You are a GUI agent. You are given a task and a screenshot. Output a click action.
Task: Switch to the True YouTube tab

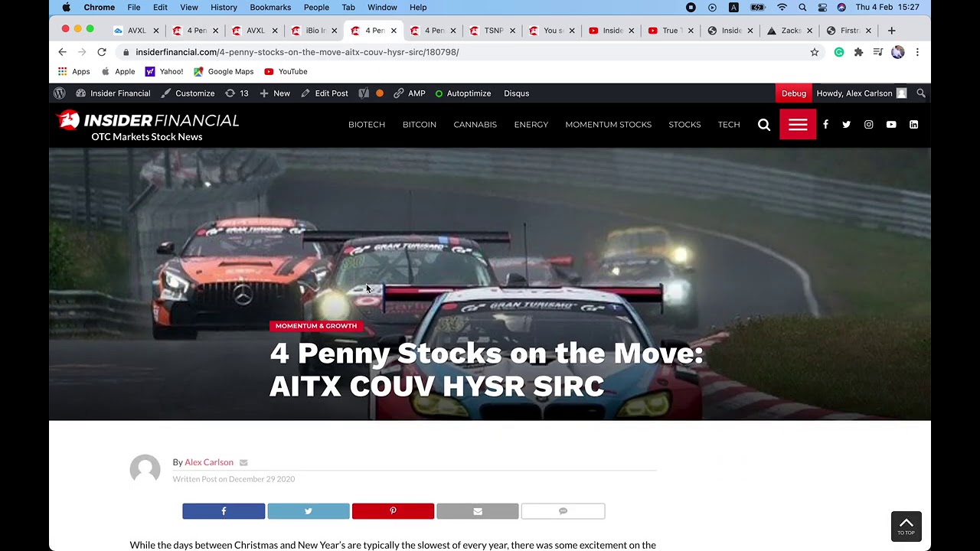pos(670,31)
